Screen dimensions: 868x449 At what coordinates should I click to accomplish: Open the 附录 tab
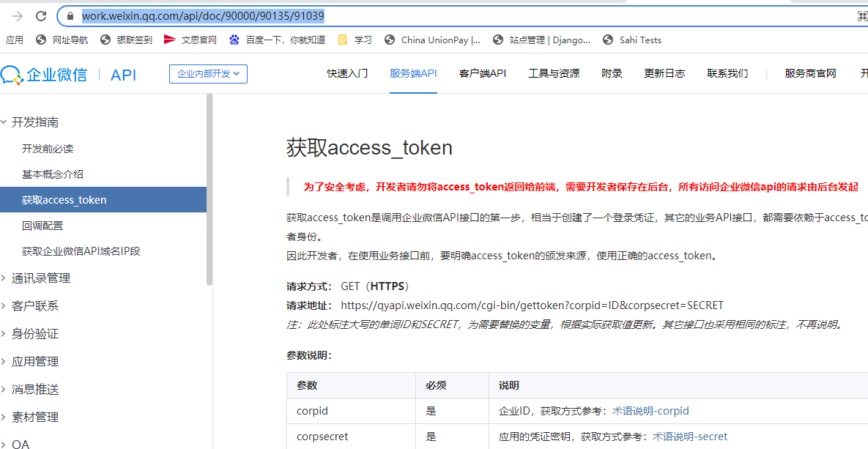pyautogui.click(x=612, y=73)
